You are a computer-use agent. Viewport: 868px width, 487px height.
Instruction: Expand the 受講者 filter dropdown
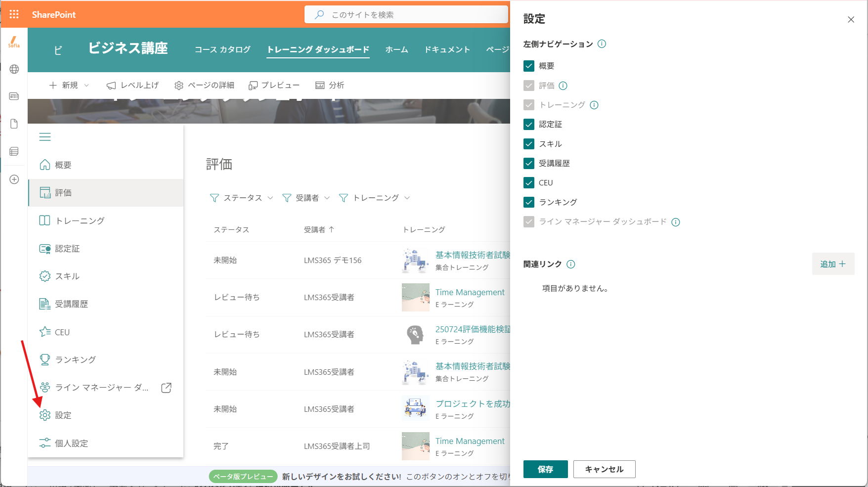click(x=306, y=198)
